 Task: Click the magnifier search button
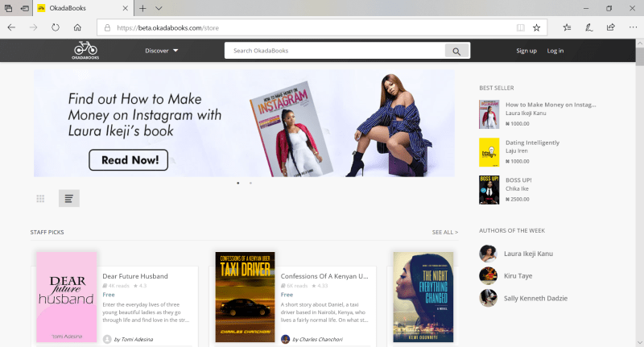456,51
